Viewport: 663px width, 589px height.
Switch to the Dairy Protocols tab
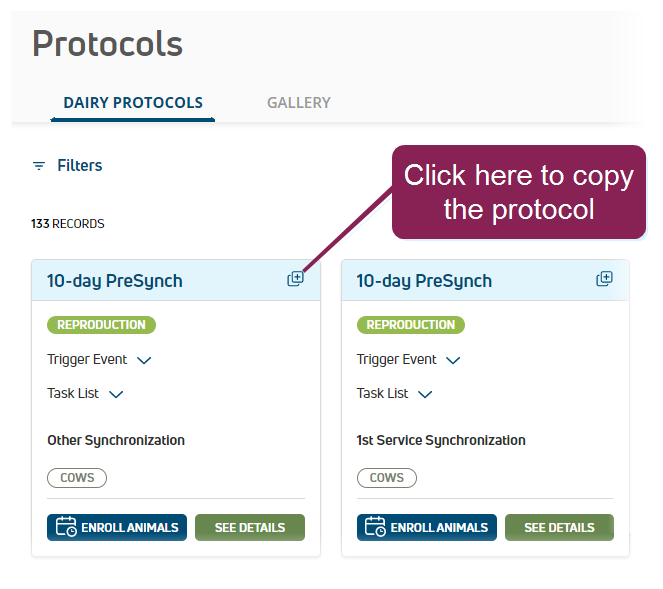133,103
